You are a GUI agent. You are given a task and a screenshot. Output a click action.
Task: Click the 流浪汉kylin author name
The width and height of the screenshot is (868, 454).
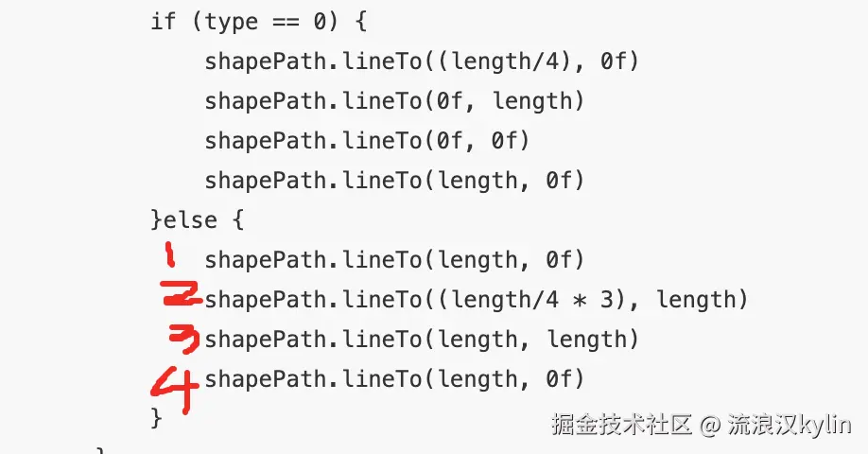coord(790,425)
